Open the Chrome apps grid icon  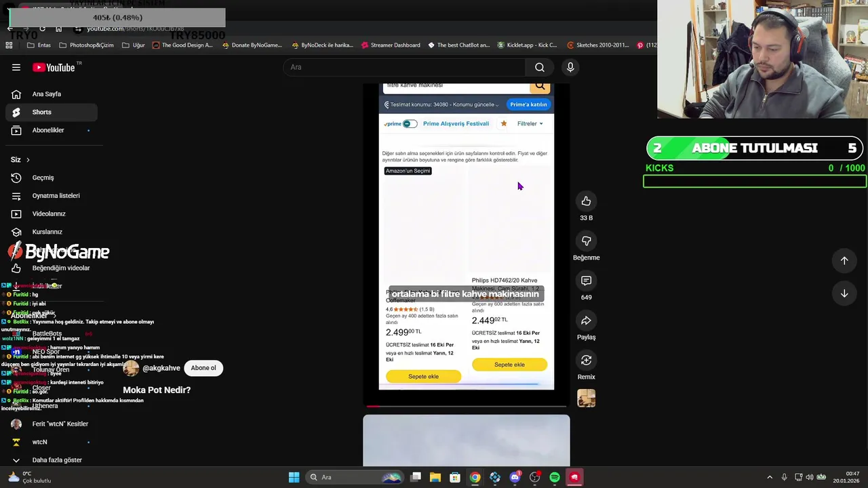click(9, 45)
